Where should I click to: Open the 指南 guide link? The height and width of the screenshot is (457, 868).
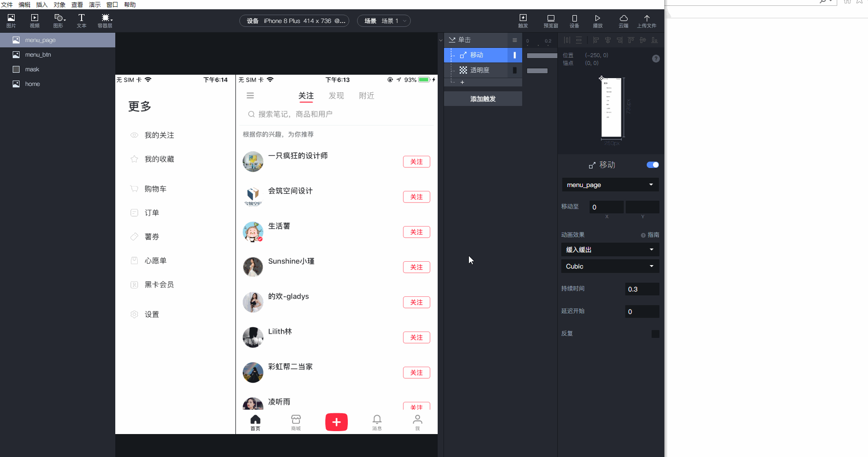650,235
